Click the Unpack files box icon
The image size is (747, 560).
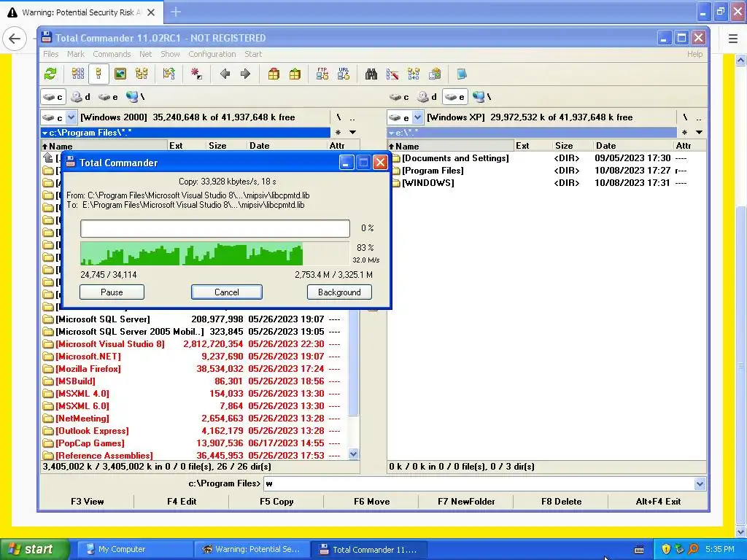pyautogui.click(x=295, y=74)
